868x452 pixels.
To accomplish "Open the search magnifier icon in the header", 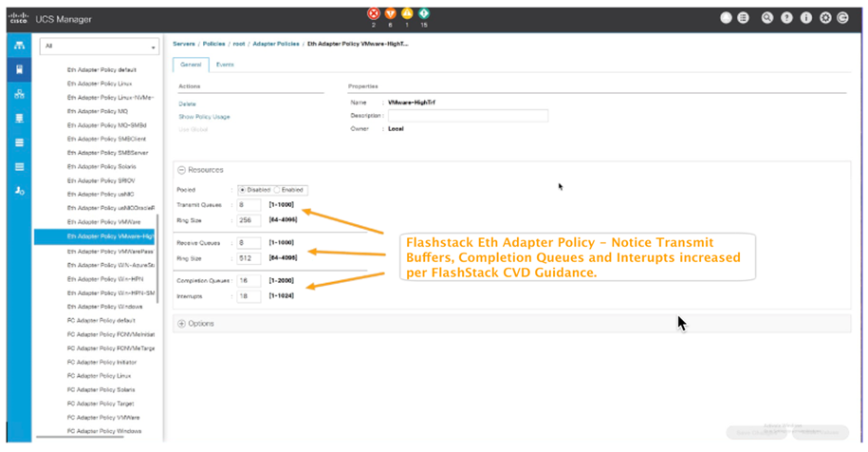I will click(766, 18).
